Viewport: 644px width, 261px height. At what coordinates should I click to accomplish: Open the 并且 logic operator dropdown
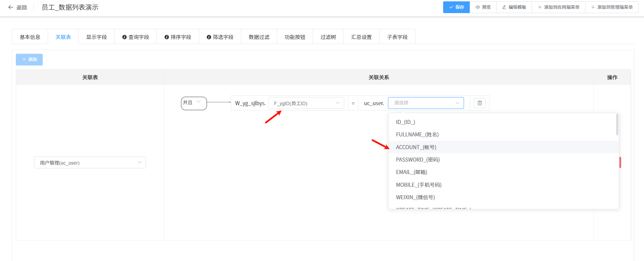click(194, 103)
